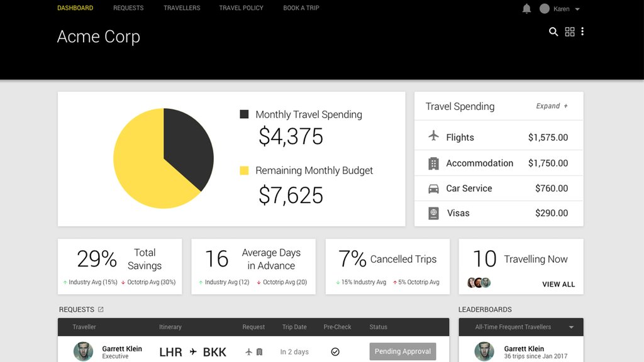
Task: Switch to grid view icon
Action: pyautogui.click(x=570, y=31)
